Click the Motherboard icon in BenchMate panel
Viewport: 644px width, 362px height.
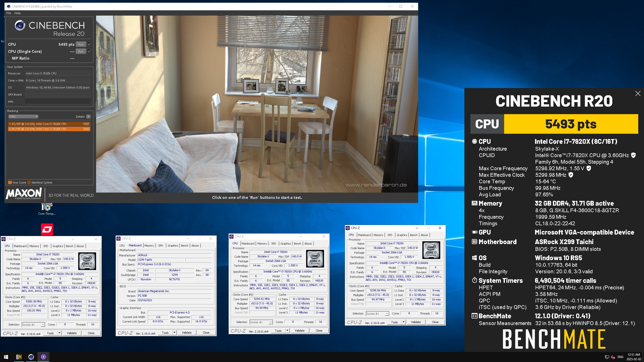[x=474, y=242]
